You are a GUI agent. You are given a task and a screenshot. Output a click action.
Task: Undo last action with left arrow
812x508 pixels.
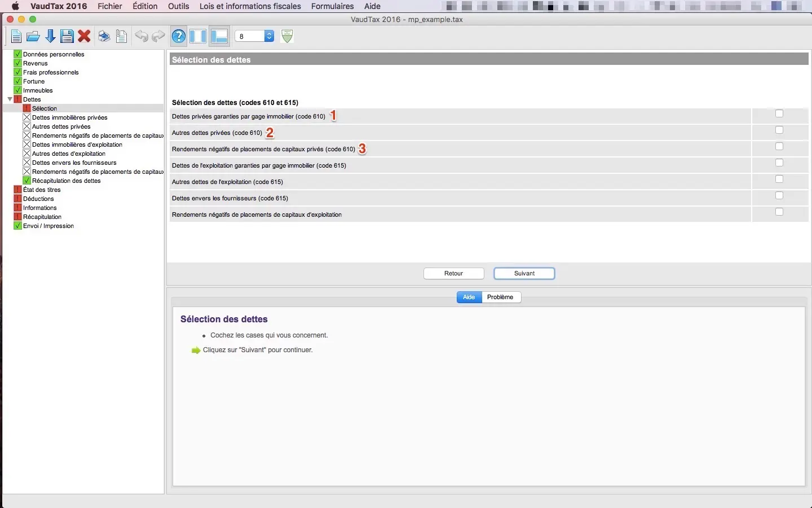click(x=142, y=37)
